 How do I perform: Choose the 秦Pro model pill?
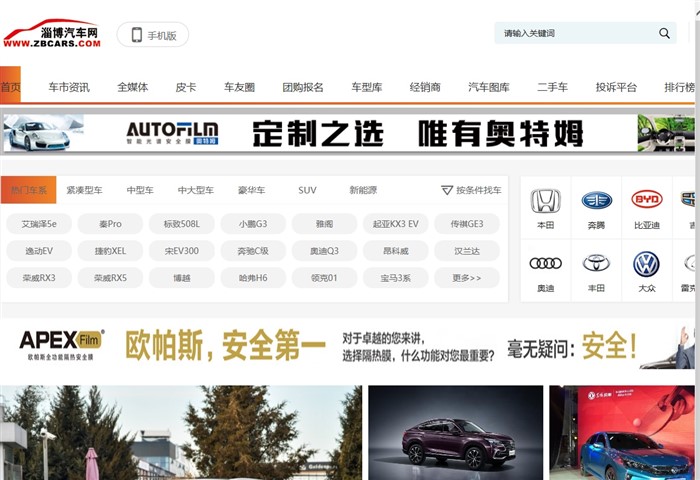tap(110, 224)
